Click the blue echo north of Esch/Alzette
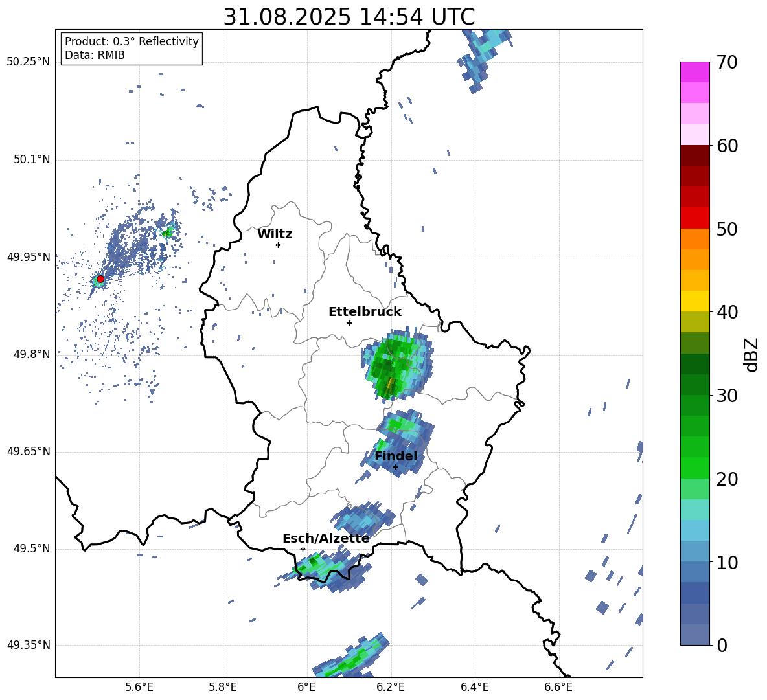767x700 pixels. pos(363,519)
